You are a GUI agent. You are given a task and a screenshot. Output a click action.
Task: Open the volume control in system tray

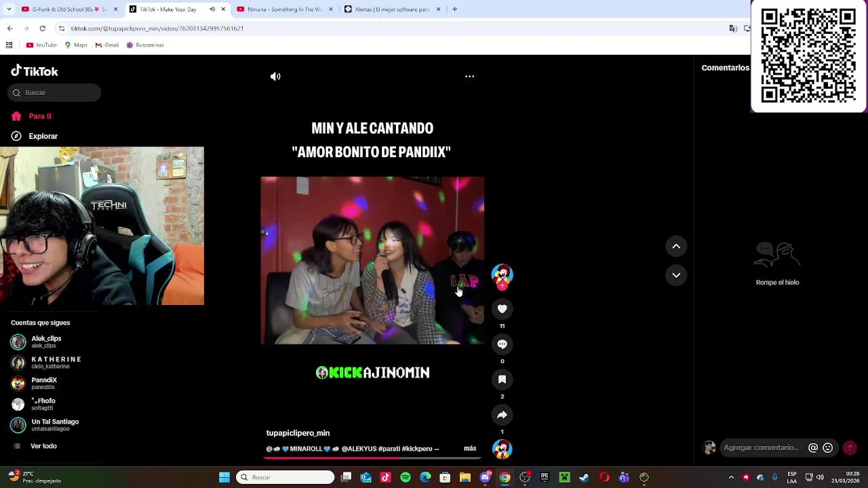(820, 477)
